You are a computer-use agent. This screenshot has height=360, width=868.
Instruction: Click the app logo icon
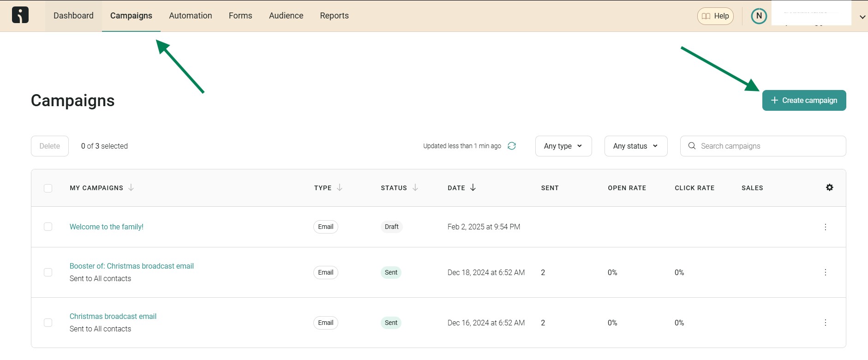tap(20, 15)
